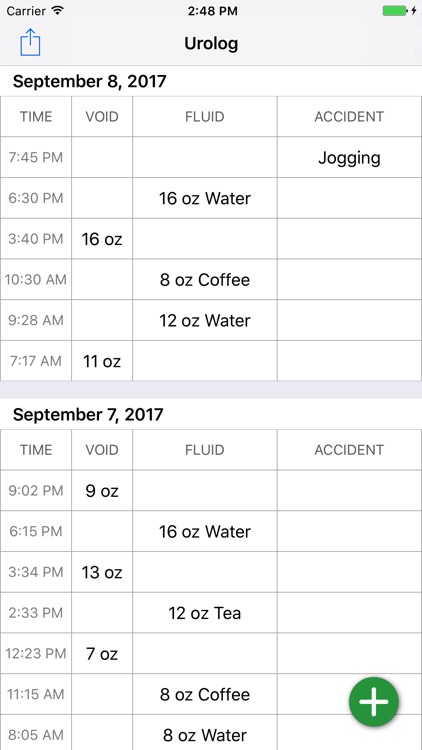Tap the 16 oz Water entry at 6:15 PM

point(205,531)
